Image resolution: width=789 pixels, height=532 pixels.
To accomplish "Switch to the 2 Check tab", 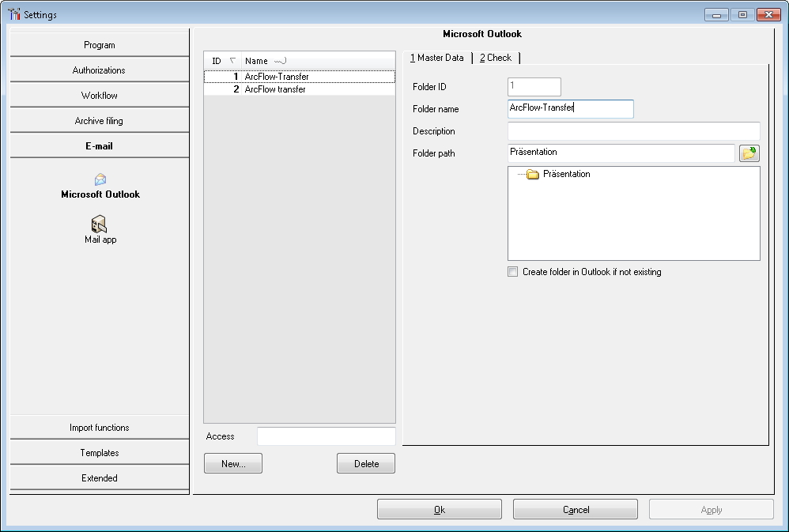I will 496,58.
